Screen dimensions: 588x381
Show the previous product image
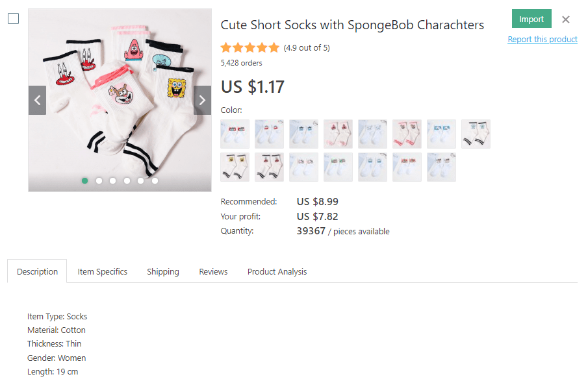[37, 100]
